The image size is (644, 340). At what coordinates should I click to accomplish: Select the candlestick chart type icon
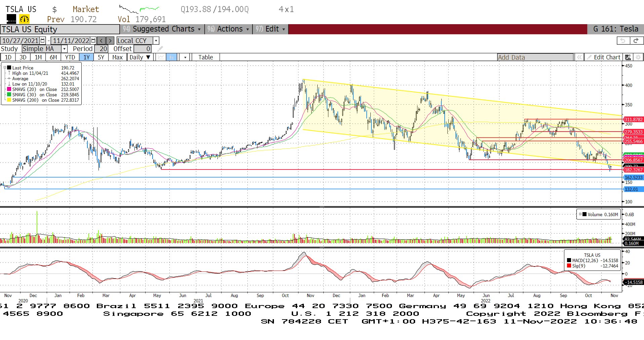[x=172, y=57]
